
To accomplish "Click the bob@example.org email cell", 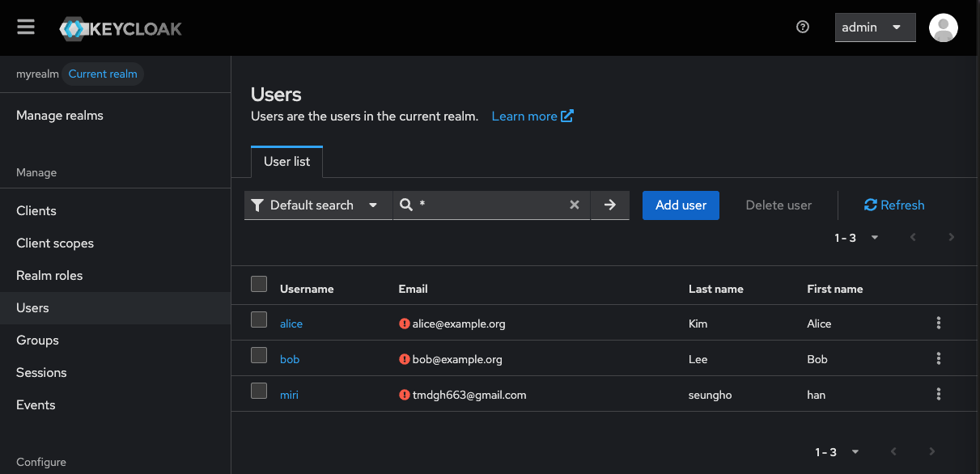I will [x=457, y=359].
